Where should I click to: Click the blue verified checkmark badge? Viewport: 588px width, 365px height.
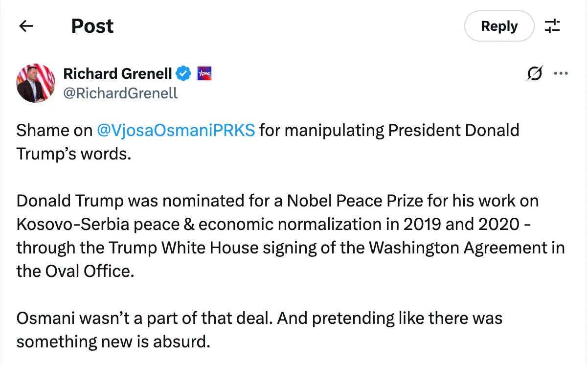point(183,74)
